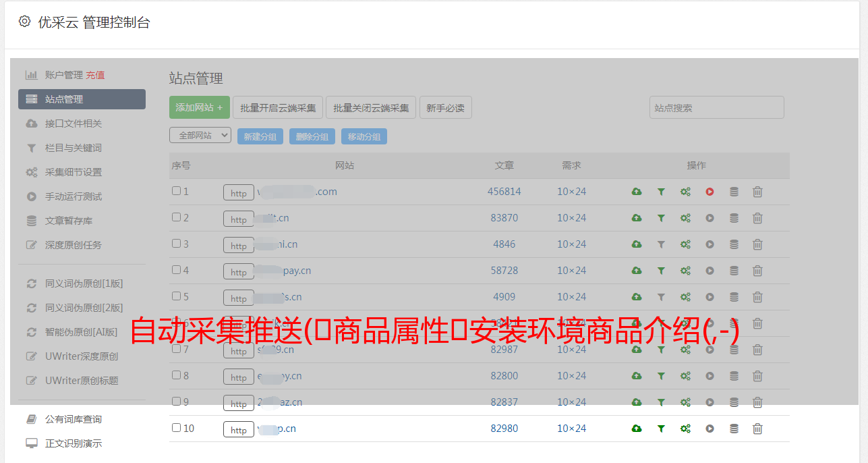
Task: Open UWriter原创标题 sidebar item
Action: click(x=82, y=381)
